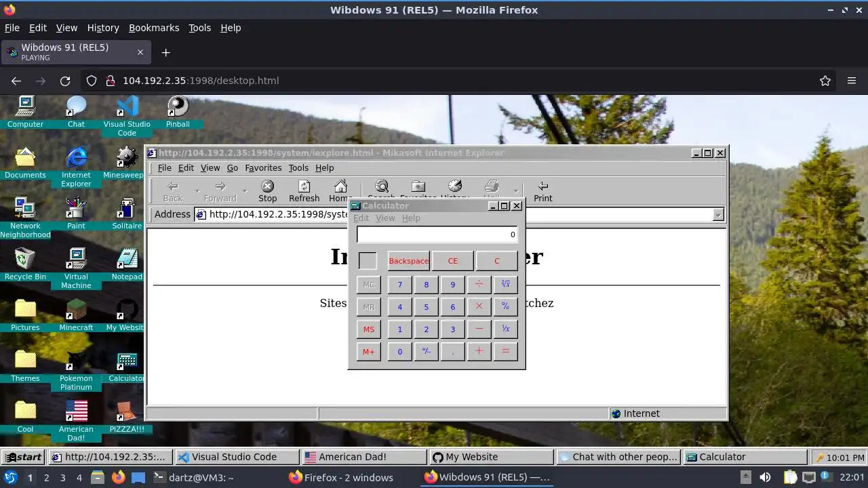Click Home in Internet Explorer toolbar

coord(339,191)
